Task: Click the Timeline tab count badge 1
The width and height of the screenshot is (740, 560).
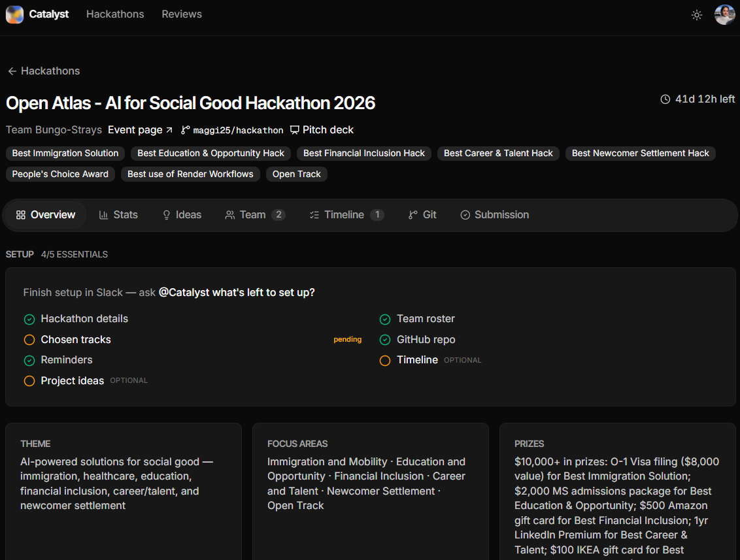Action: (377, 215)
